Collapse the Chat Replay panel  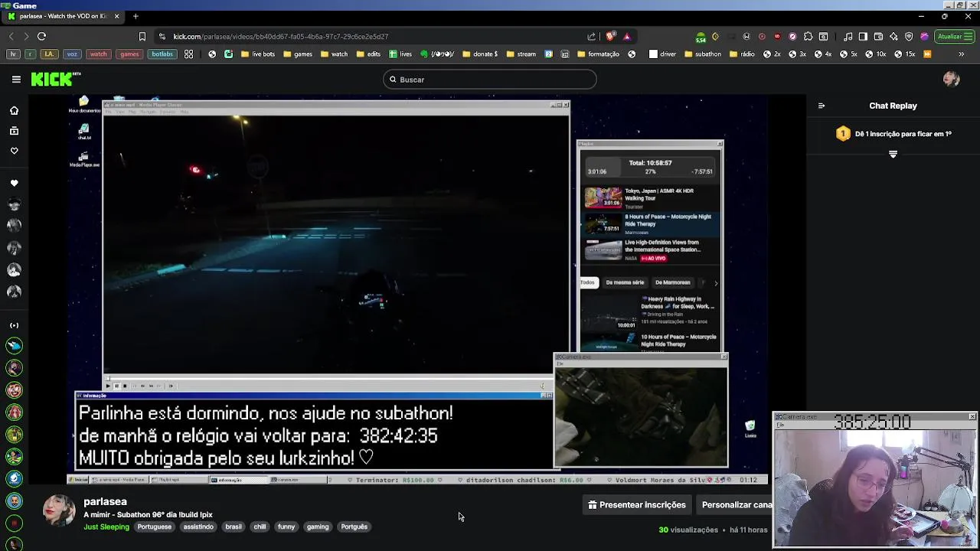click(822, 106)
